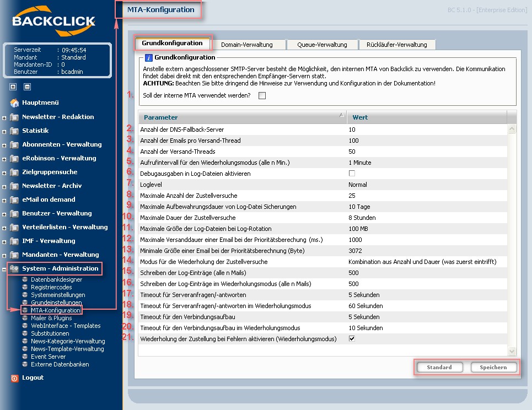Expand Newsletter - Redaktion tree node
This screenshot has width=532, height=410.
4,118
